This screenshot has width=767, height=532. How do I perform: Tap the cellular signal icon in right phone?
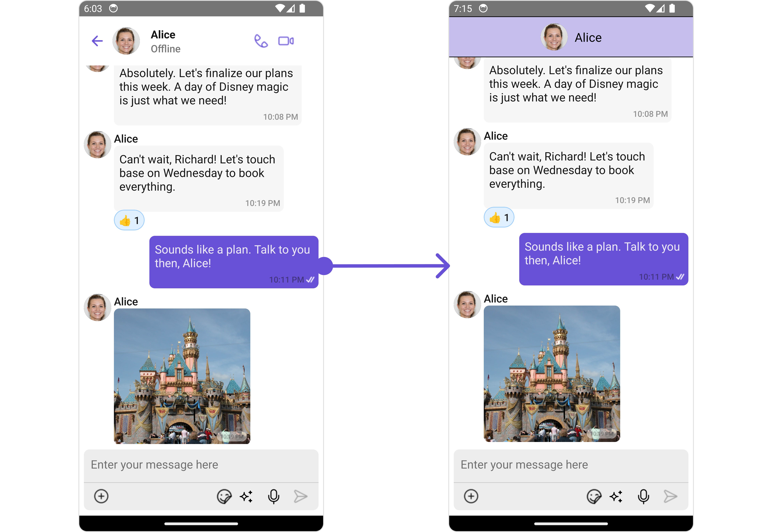pos(661,8)
